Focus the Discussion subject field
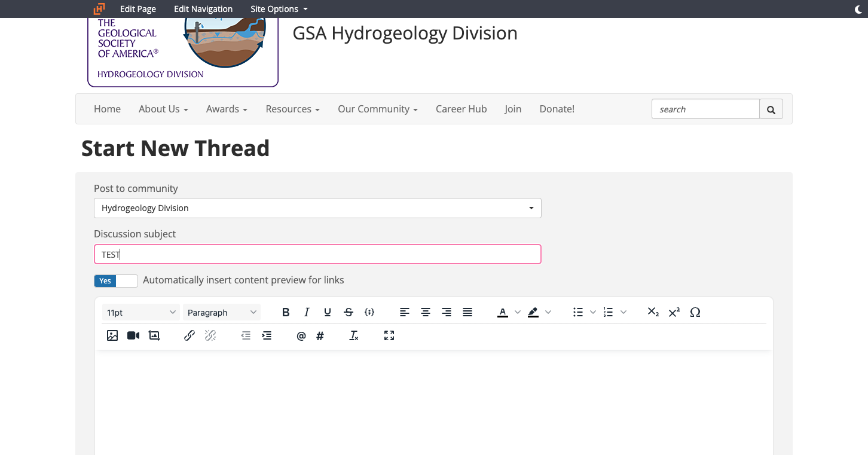Viewport: 868px width, 455px height. tap(317, 254)
